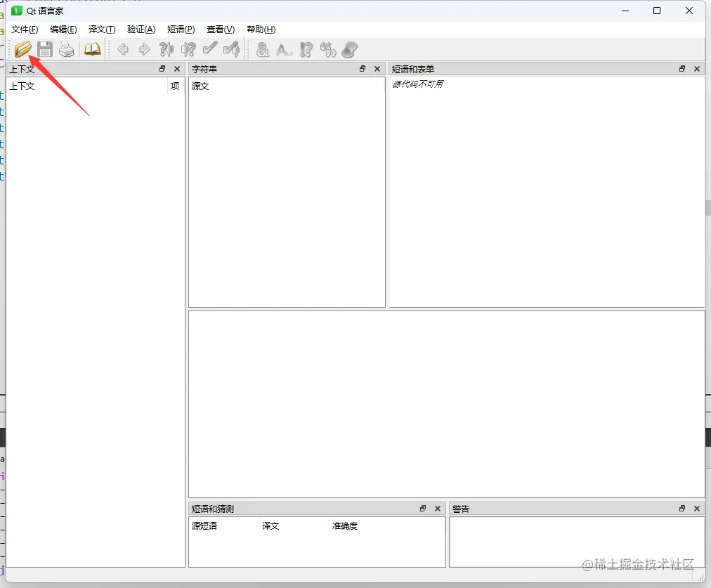The image size is (711, 588).
Task: Open the 文件(F) menu
Action: (x=25, y=30)
